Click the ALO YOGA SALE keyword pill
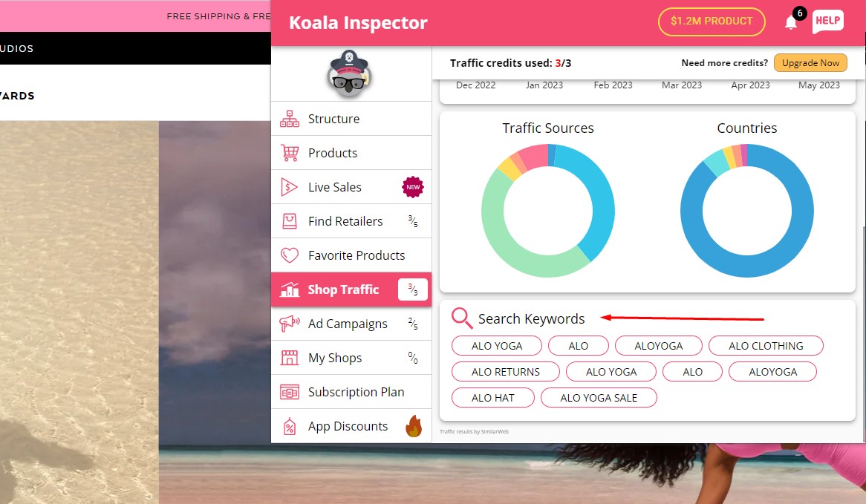 (599, 397)
